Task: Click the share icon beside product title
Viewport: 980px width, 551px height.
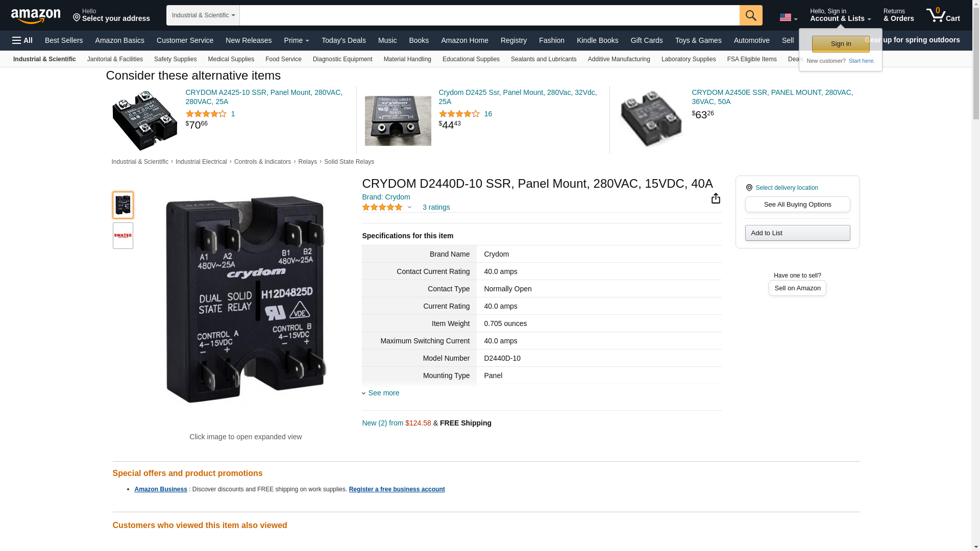Action: 716,198
